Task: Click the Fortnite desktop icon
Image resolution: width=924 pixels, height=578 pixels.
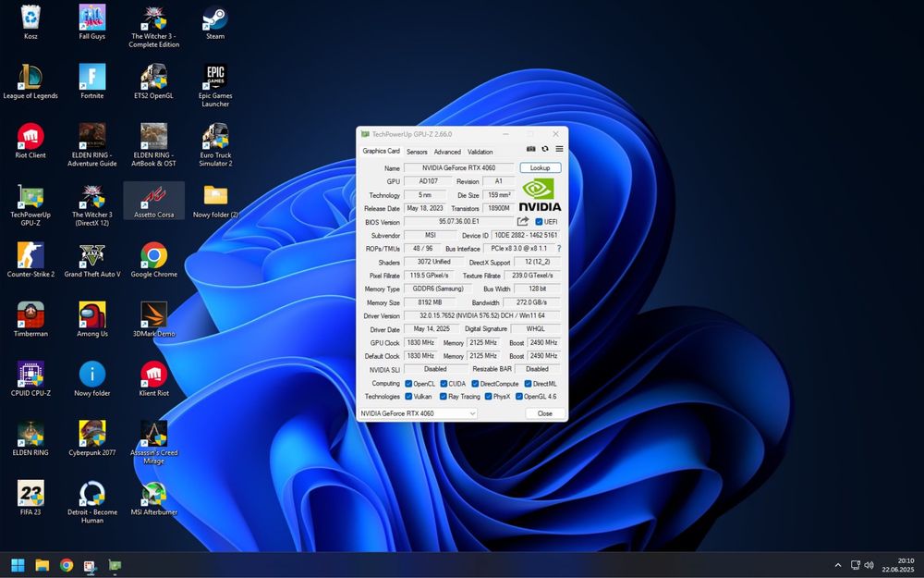Action: click(x=91, y=82)
